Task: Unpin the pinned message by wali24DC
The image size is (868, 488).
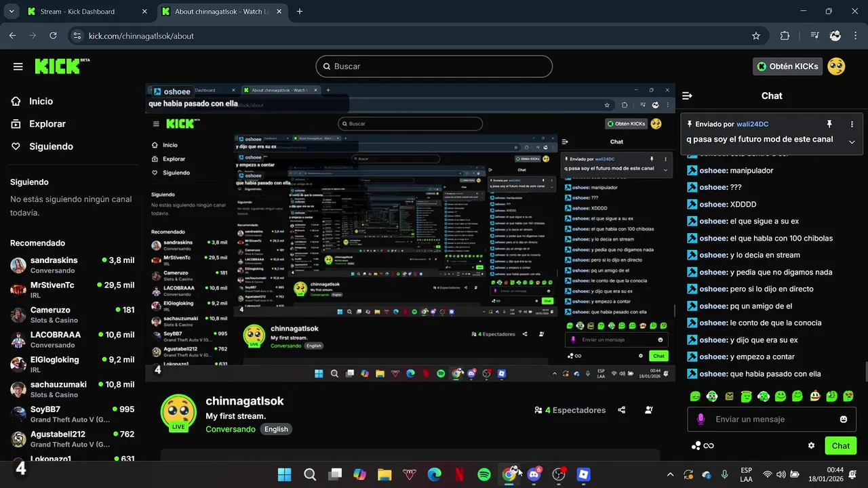Action: pos(829,124)
